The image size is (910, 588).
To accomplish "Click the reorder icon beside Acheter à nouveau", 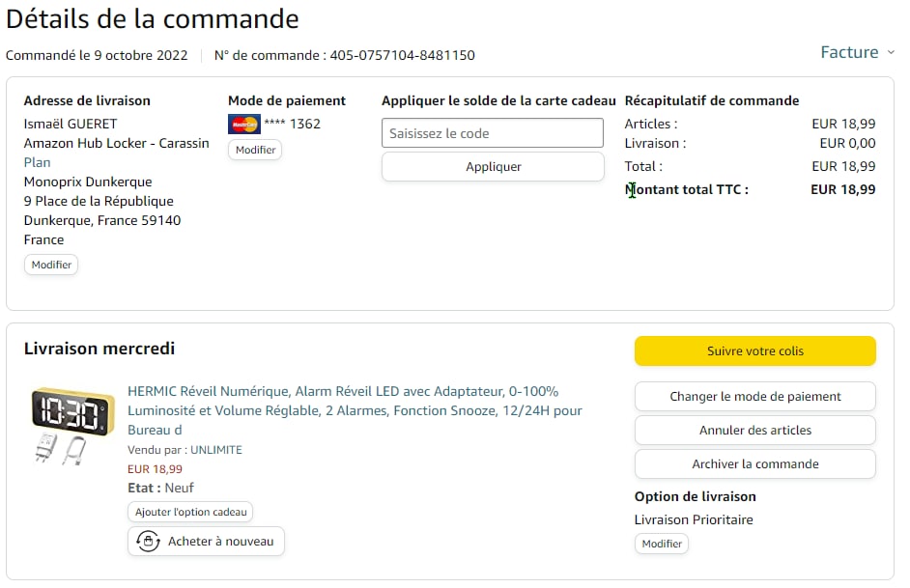I will (x=148, y=542).
